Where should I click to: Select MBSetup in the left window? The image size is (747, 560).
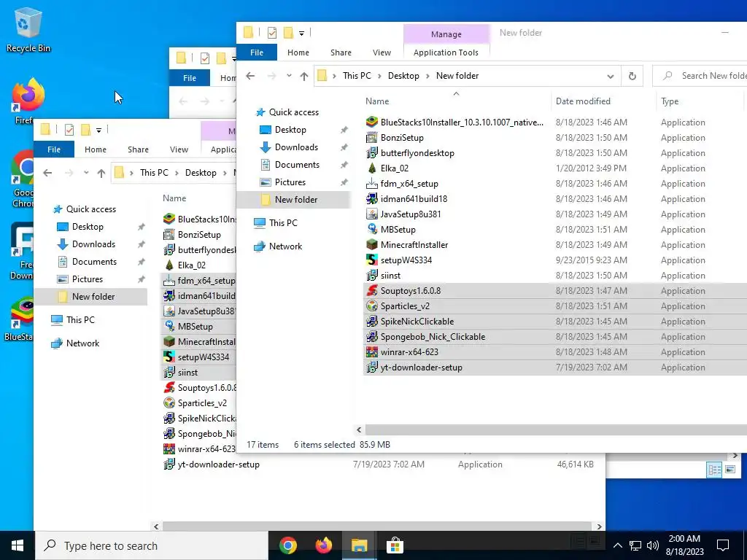195,327
